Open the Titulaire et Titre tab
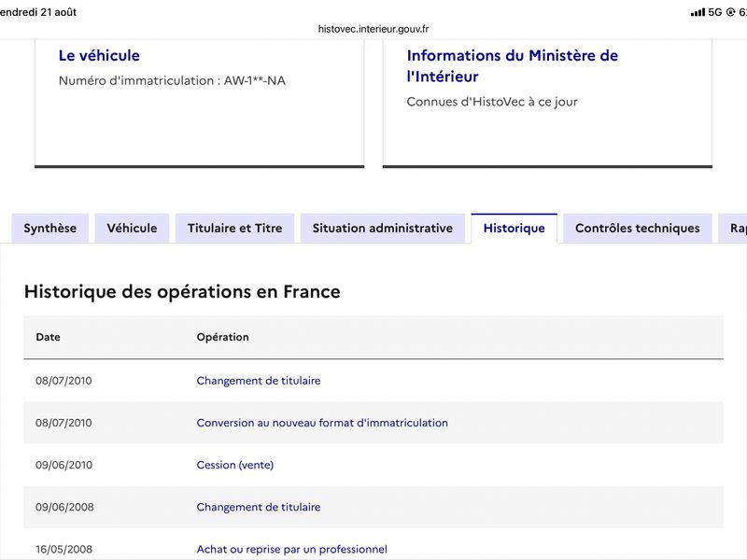The width and height of the screenshot is (747, 560). pyautogui.click(x=235, y=228)
